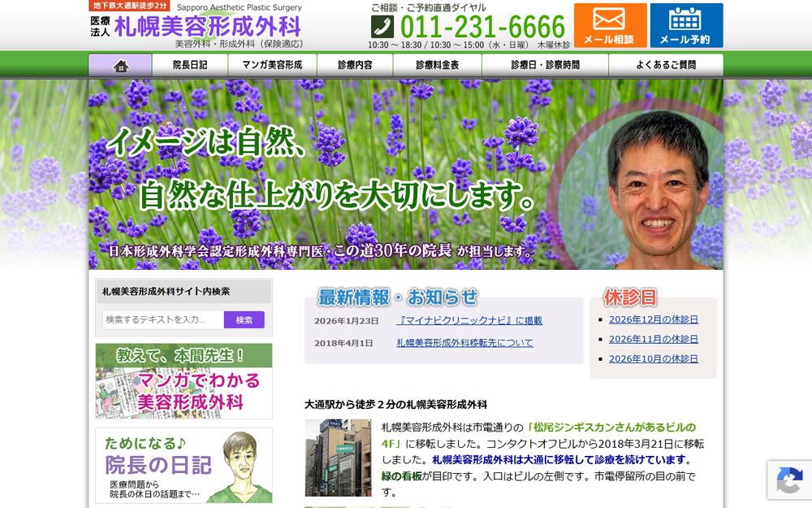Open the 『マイナビクリニックナビ』に掲載 news link

tap(469, 321)
